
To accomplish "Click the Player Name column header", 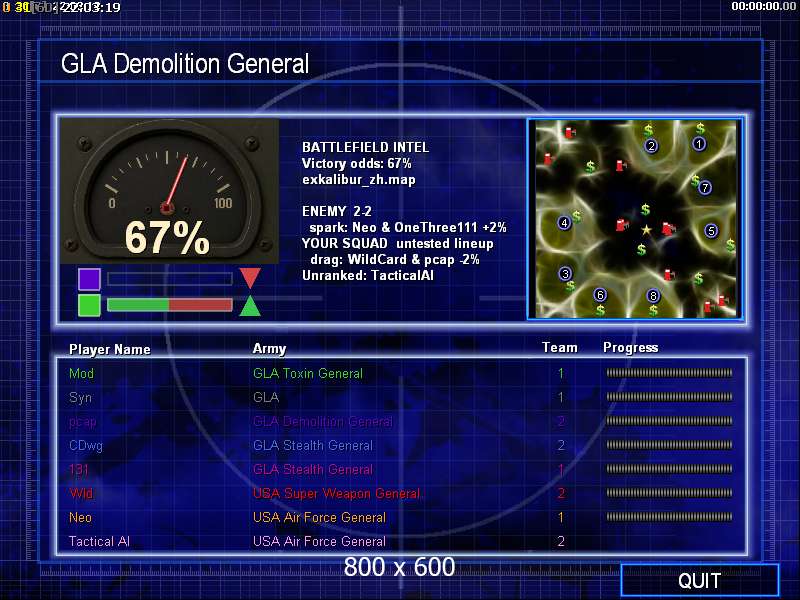I will tap(110, 349).
